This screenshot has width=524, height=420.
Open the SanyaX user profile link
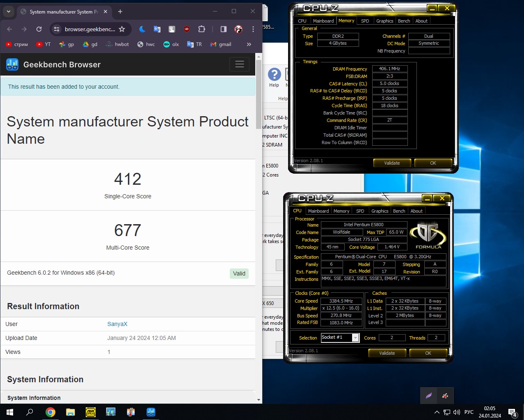coord(117,324)
